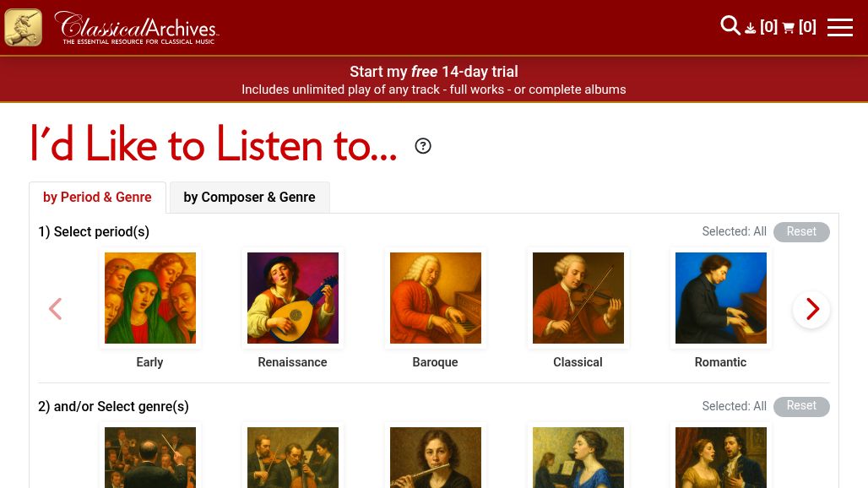Open the search magnifier icon
Screen dimensions: 868x488
click(x=730, y=26)
